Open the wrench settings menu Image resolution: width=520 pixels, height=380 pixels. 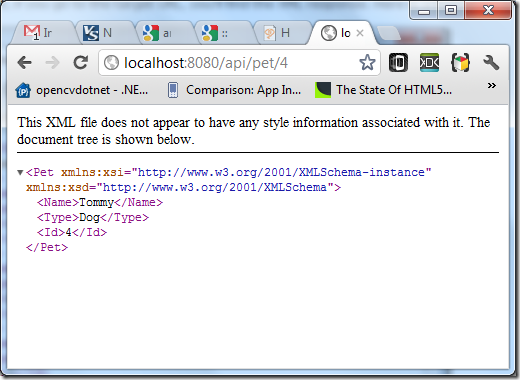click(x=491, y=62)
